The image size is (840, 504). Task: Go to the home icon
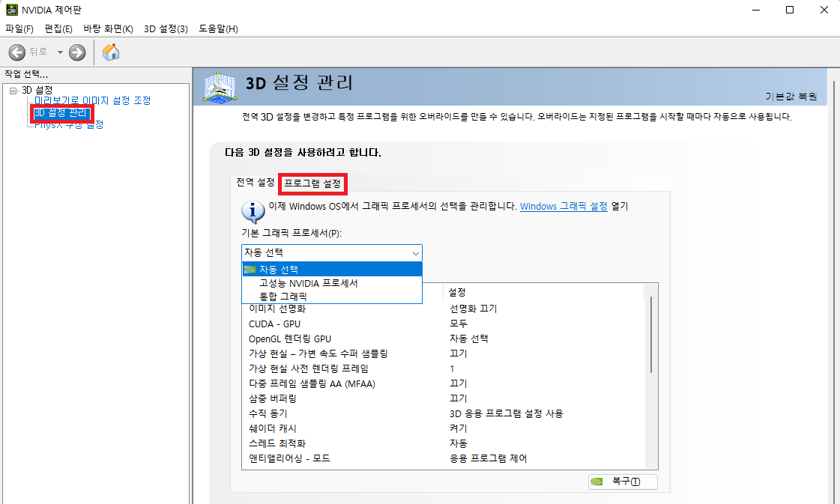[x=111, y=52]
